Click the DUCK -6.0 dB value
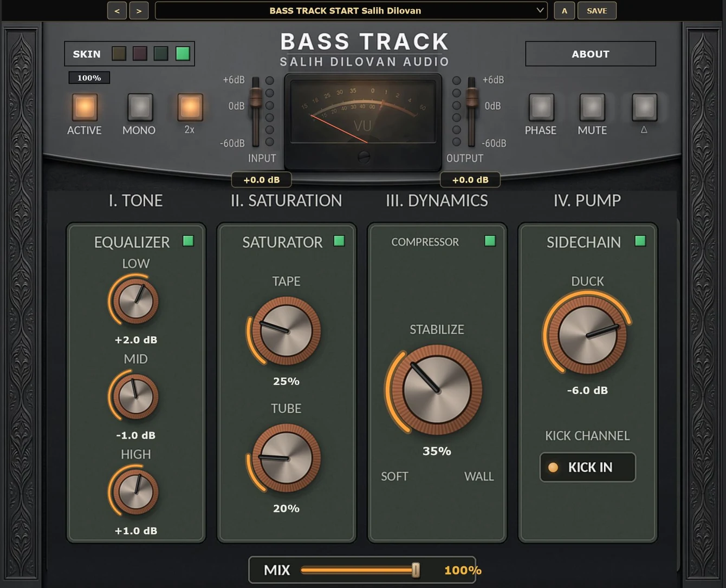 (x=587, y=390)
